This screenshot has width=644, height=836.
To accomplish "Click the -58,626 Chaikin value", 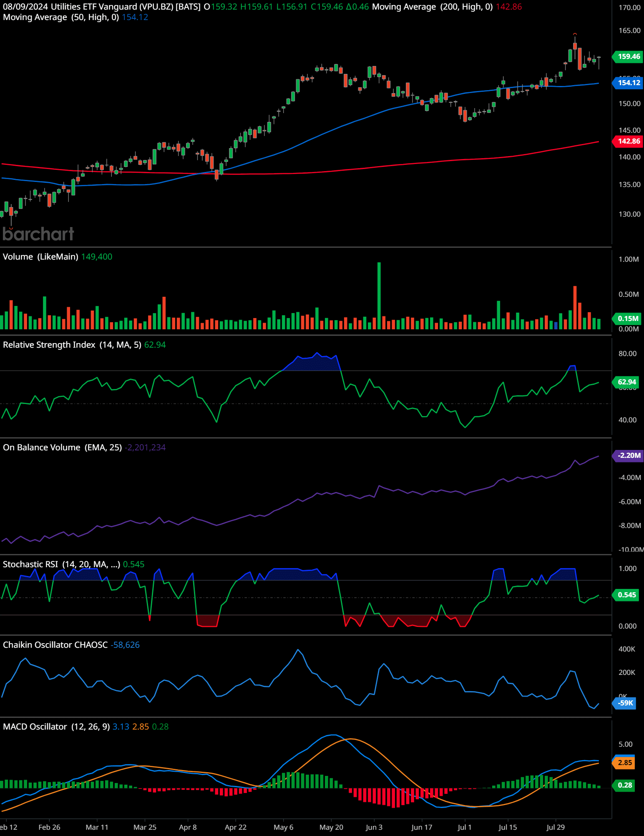I will tap(125, 645).
